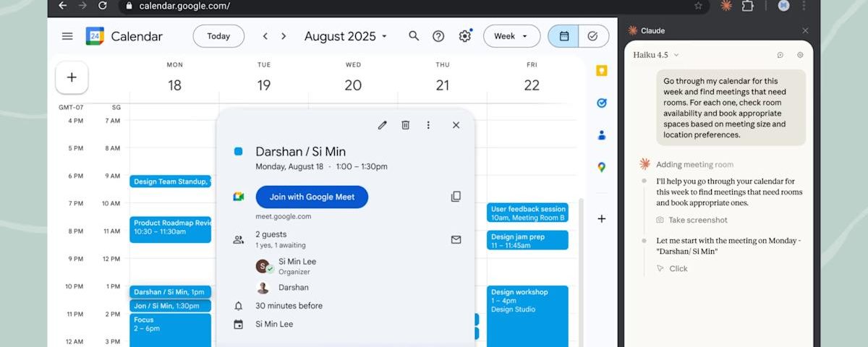Open the Week view dropdown
The image size is (868, 347).
[x=511, y=36]
